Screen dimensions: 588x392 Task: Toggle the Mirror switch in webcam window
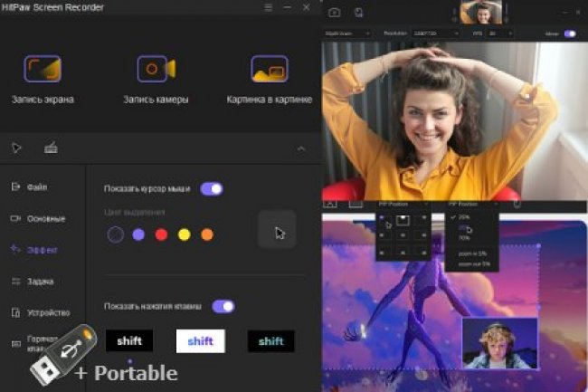point(570,33)
